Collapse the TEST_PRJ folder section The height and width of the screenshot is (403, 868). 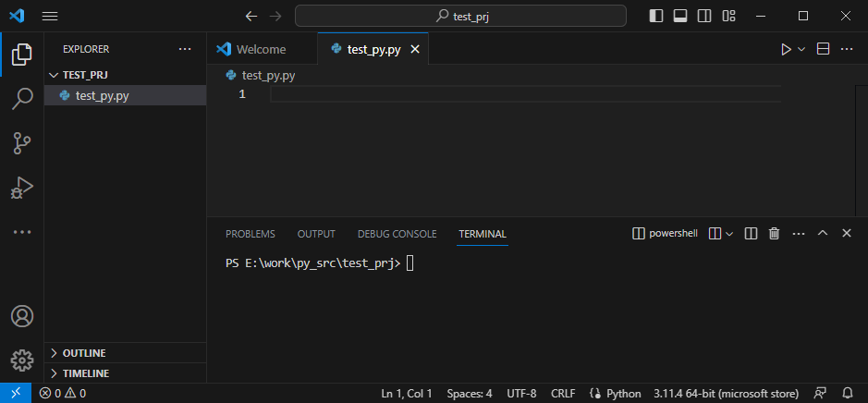[x=125, y=75]
